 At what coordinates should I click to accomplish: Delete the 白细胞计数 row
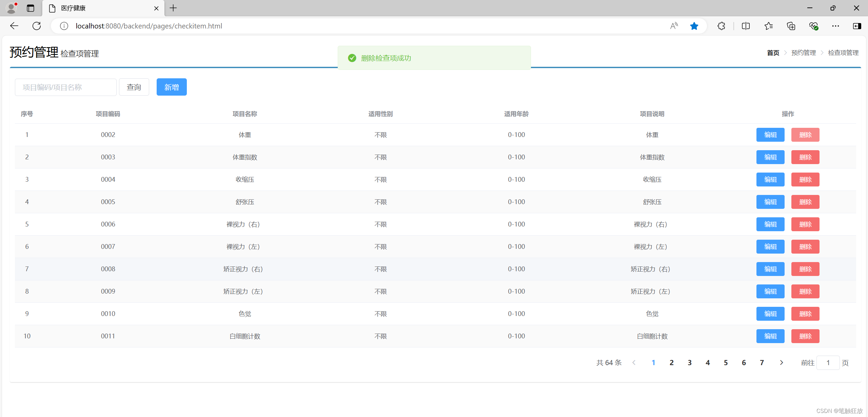click(805, 336)
